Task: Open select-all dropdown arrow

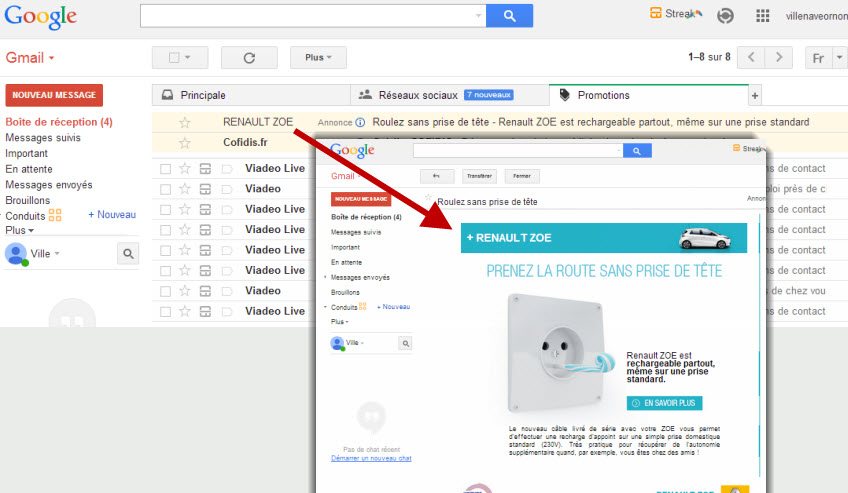Action: tap(188, 57)
